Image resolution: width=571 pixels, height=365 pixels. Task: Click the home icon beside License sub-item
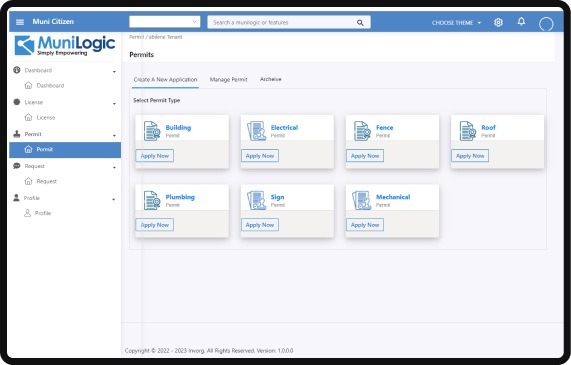28,117
